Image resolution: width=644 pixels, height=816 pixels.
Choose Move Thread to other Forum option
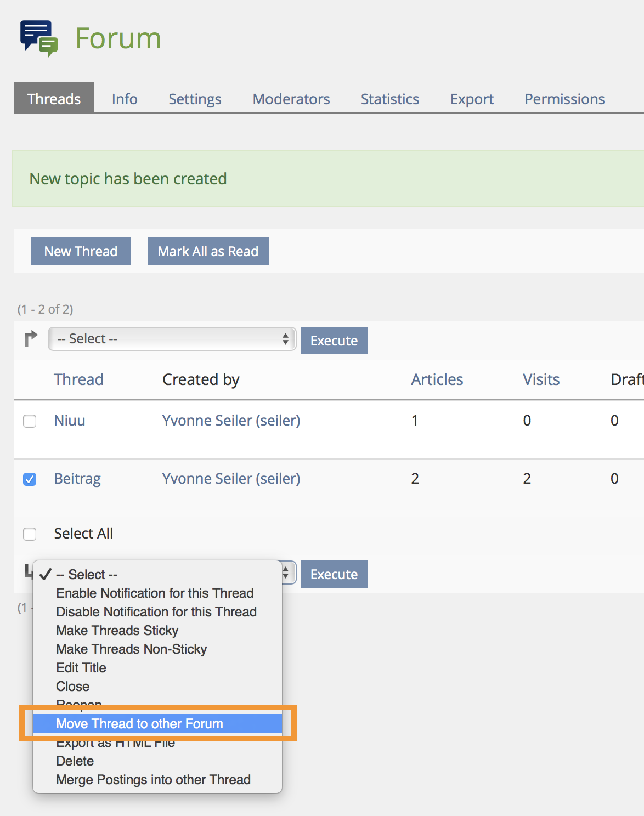coord(139,724)
